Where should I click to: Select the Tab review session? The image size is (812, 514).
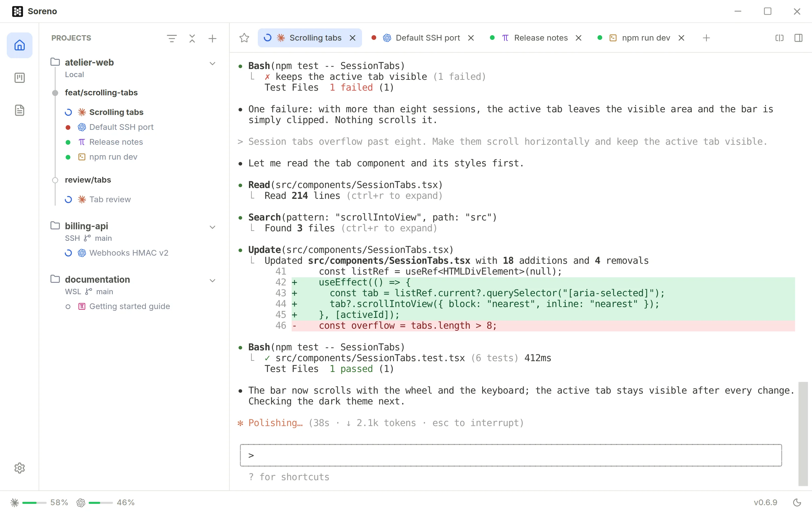tap(110, 200)
